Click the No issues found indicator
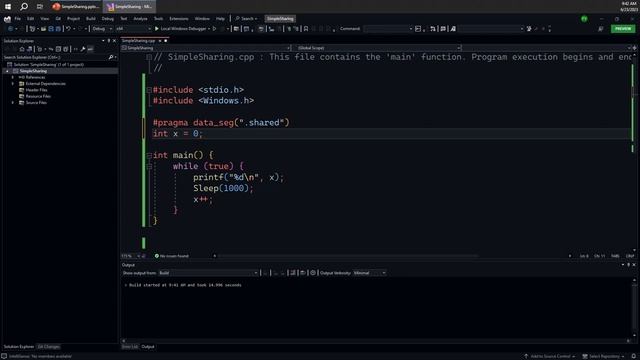Viewport: 640px width, 360px height. (x=172, y=256)
